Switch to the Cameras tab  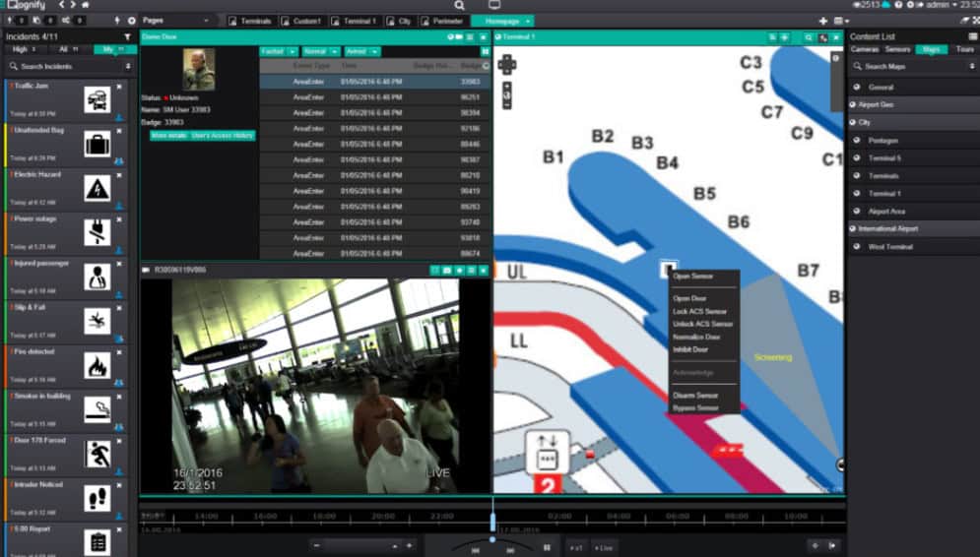click(864, 49)
